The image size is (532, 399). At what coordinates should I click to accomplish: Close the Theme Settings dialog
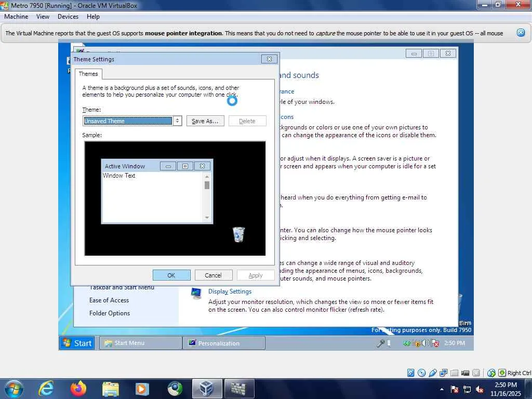[x=270, y=59]
